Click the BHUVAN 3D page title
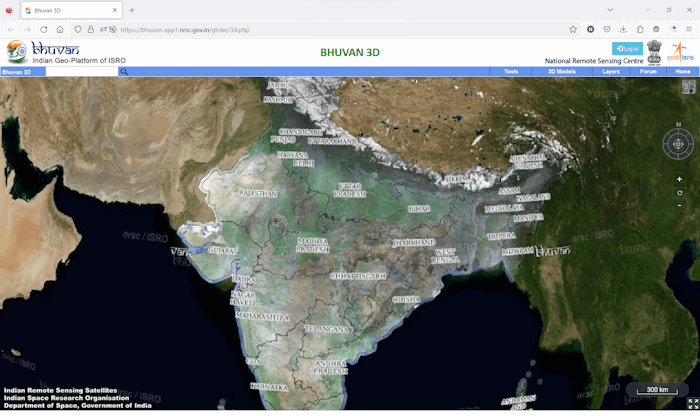Screen dimensions: 700x416 click(350, 53)
